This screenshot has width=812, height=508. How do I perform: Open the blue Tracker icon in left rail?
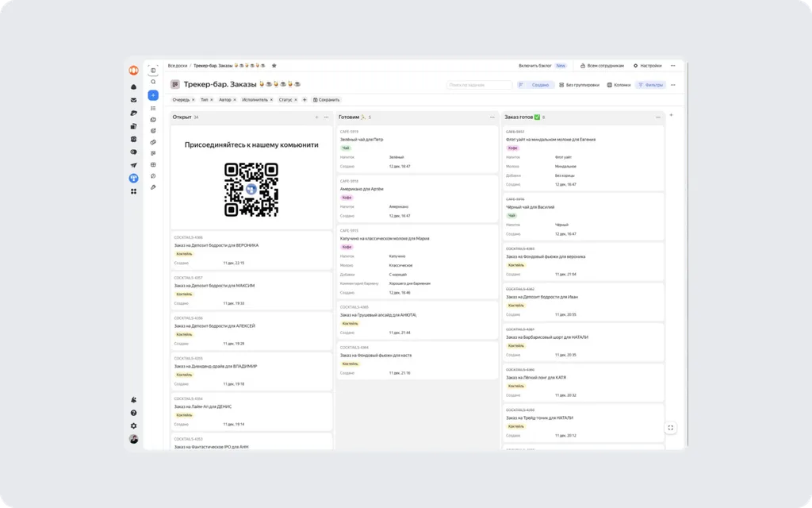click(x=133, y=179)
